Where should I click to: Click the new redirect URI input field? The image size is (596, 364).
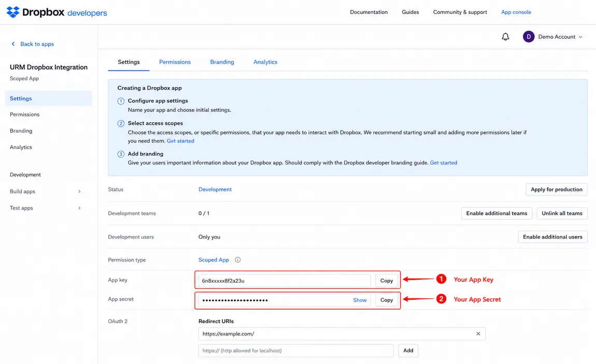click(296, 351)
